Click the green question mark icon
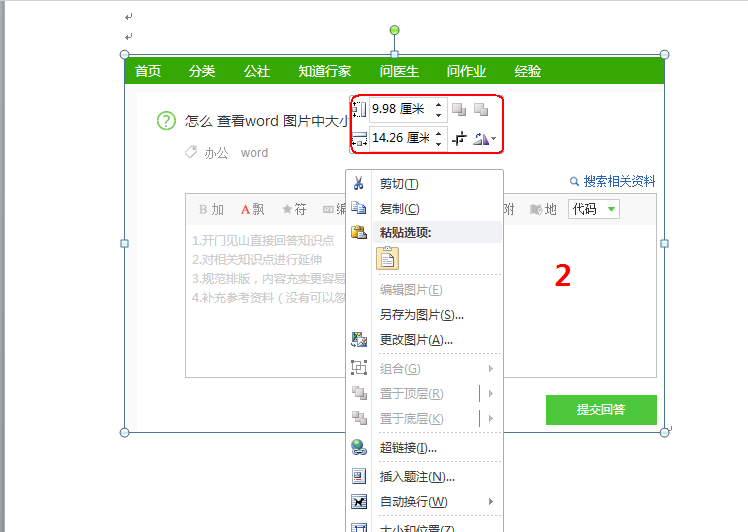The height and width of the screenshot is (532, 748). tap(166, 121)
